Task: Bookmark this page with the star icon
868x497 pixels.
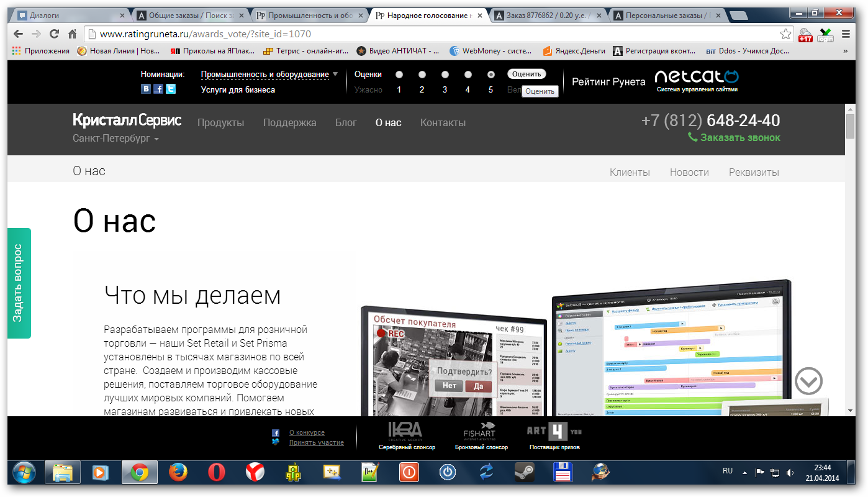Action: pos(785,34)
